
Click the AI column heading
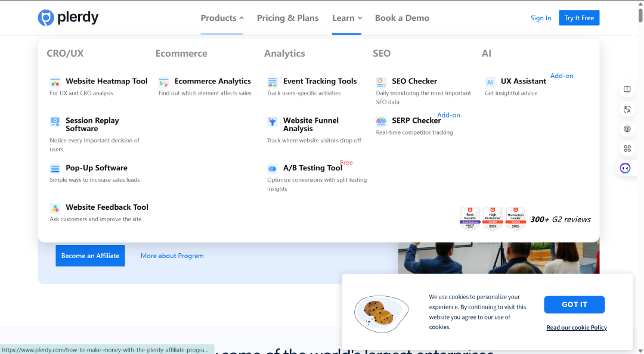click(487, 54)
